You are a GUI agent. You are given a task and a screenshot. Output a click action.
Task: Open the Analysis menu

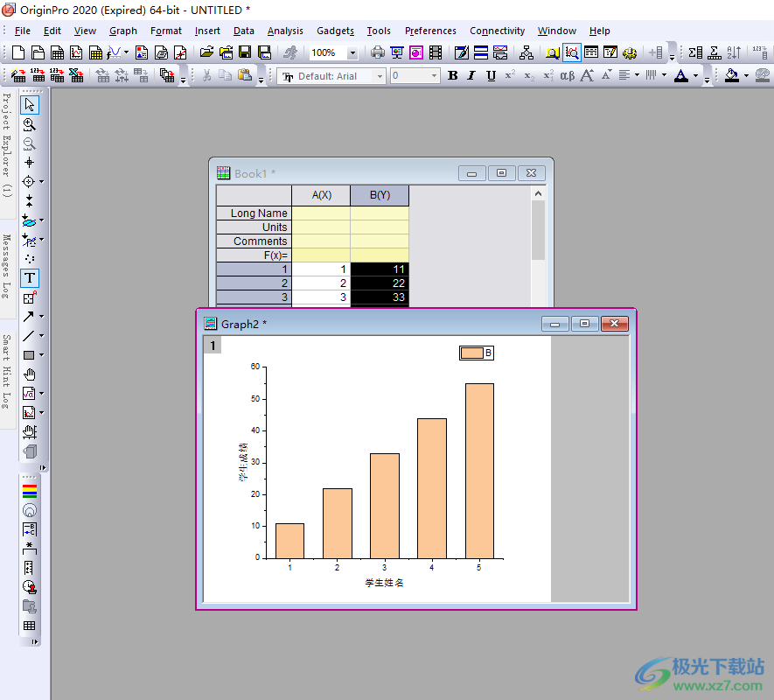point(285,31)
